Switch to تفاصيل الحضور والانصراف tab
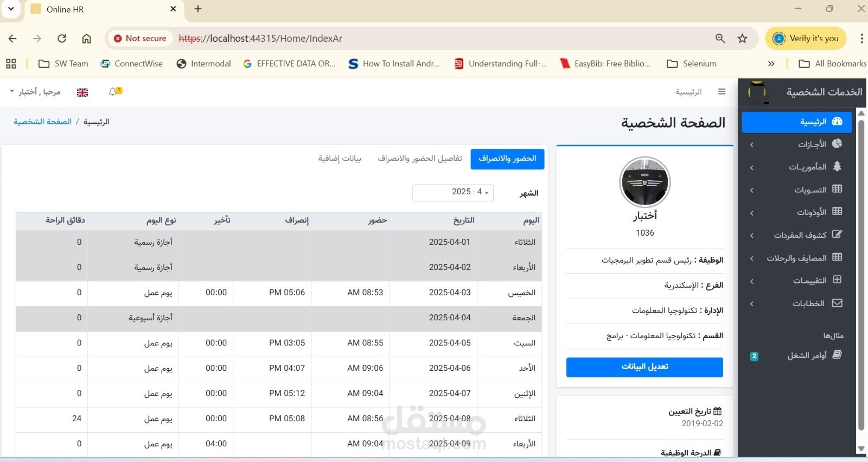Screen dimensions: 868x462 (x=420, y=159)
